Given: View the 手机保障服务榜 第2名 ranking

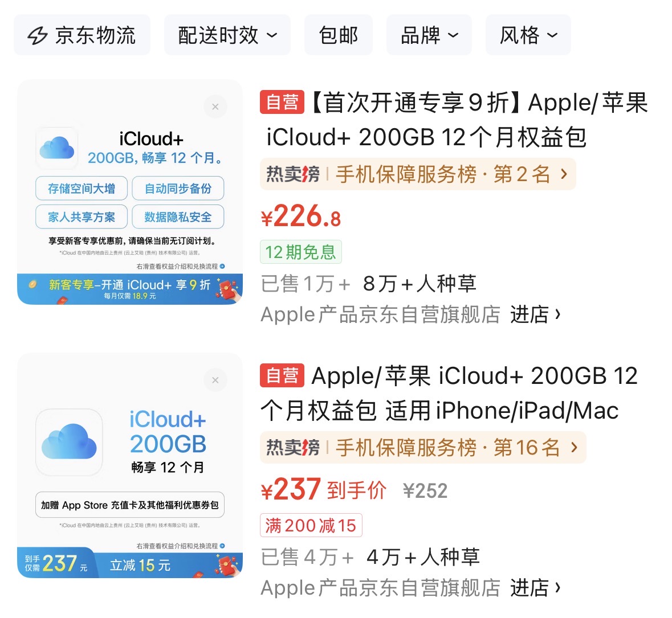Looking at the screenshot, I should pos(418,174).
